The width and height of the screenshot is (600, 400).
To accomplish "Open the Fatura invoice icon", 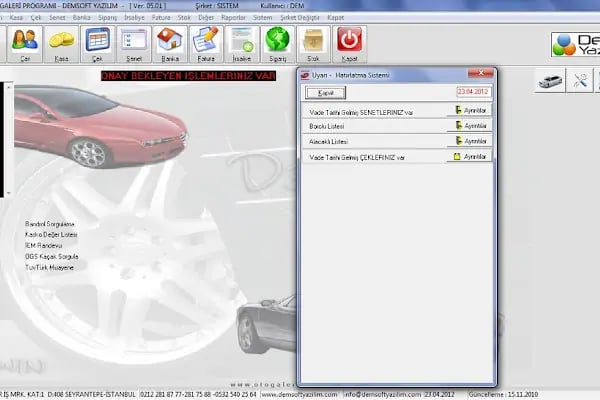I will click(x=206, y=44).
